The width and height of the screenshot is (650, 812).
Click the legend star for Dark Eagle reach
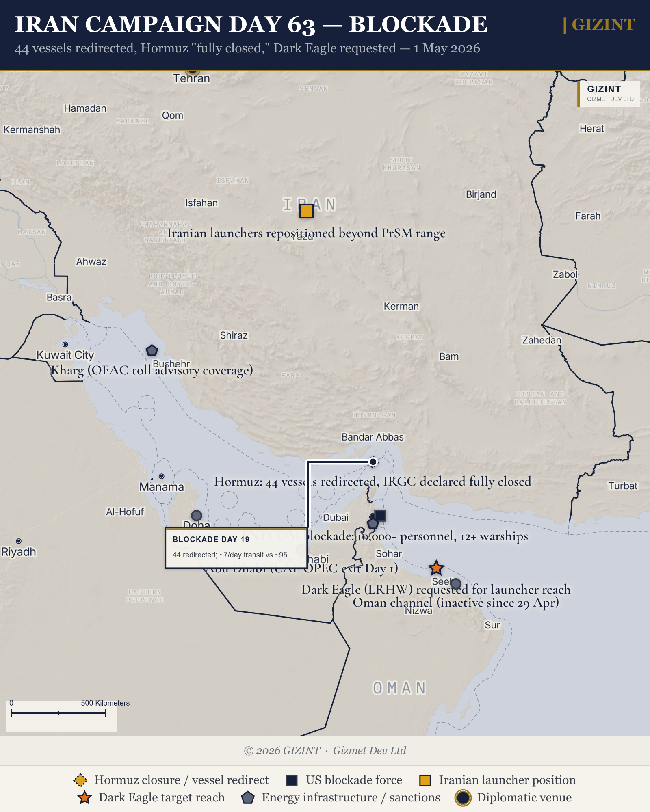click(x=84, y=797)
